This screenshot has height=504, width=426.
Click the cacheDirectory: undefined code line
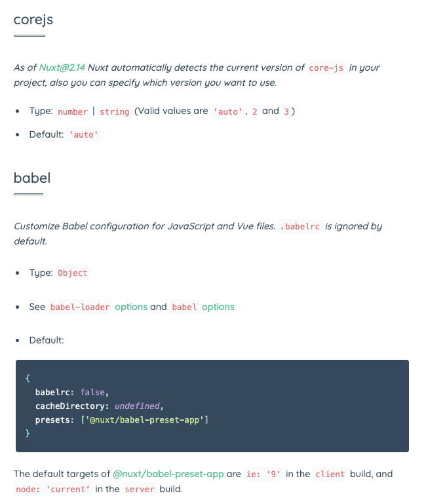coord(100,406)
